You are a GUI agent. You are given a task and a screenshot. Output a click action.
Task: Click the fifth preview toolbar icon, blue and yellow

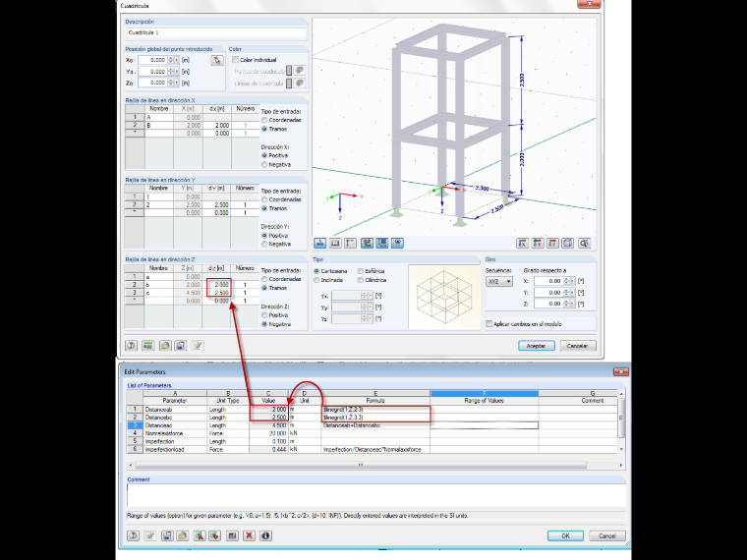[x=382, y=244]
